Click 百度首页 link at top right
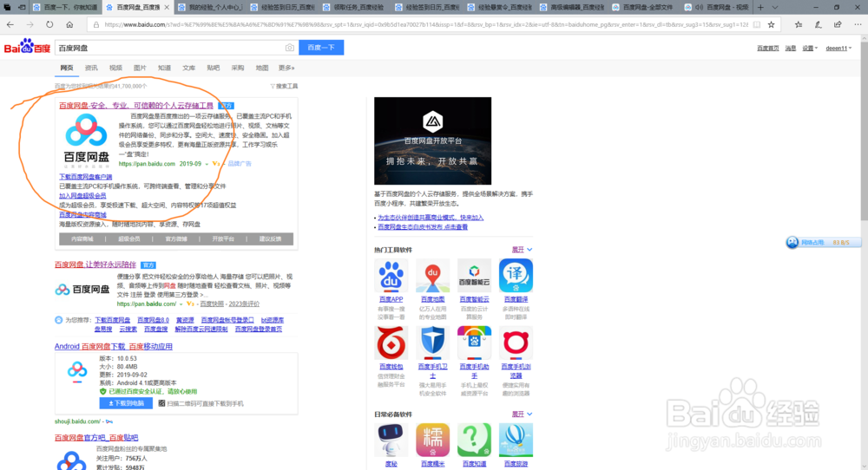The image size is (868, 470). [768, 48]
